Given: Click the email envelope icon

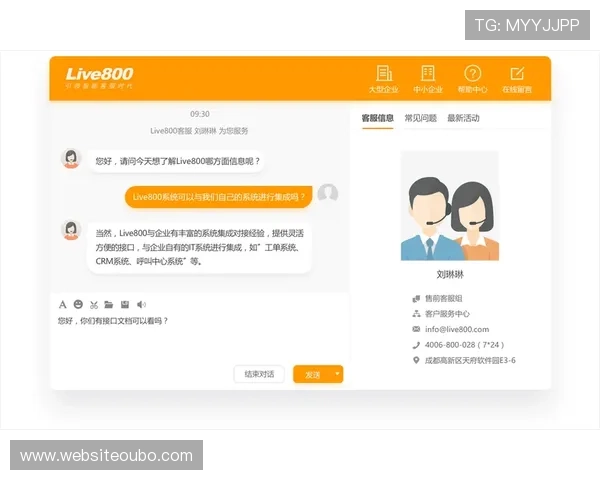Looking at the screenshot, I should [416, 329].
